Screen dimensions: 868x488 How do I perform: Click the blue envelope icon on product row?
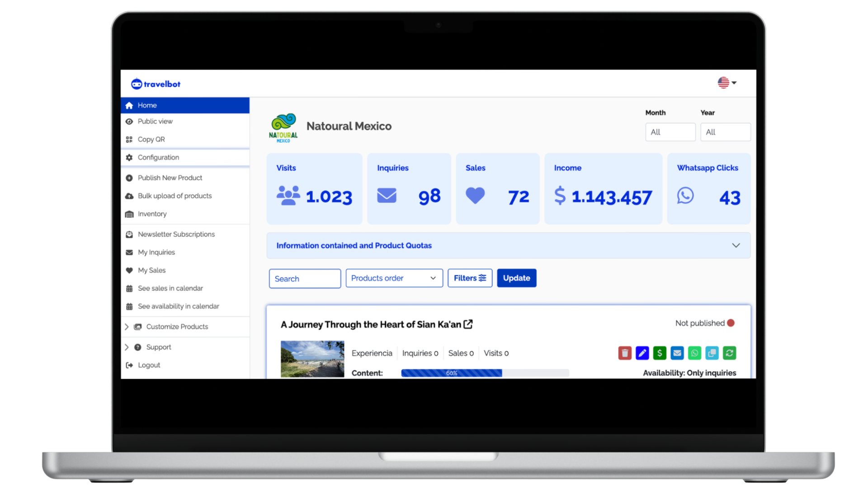click(x=677, y=353)
